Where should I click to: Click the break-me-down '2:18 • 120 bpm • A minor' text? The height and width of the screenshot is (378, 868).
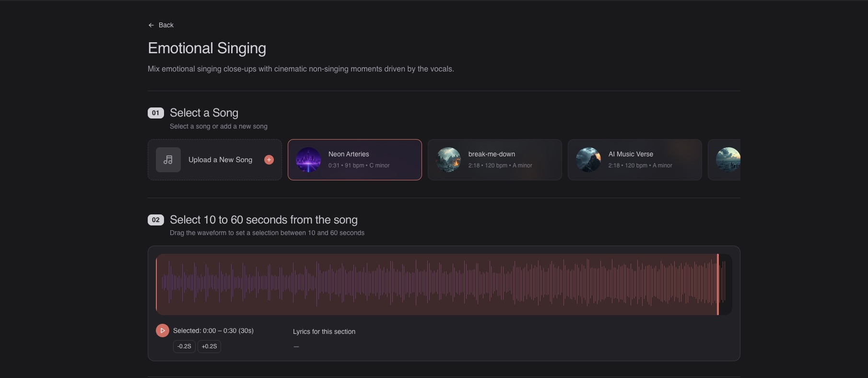pyautogui.click(x=500, y=165)
